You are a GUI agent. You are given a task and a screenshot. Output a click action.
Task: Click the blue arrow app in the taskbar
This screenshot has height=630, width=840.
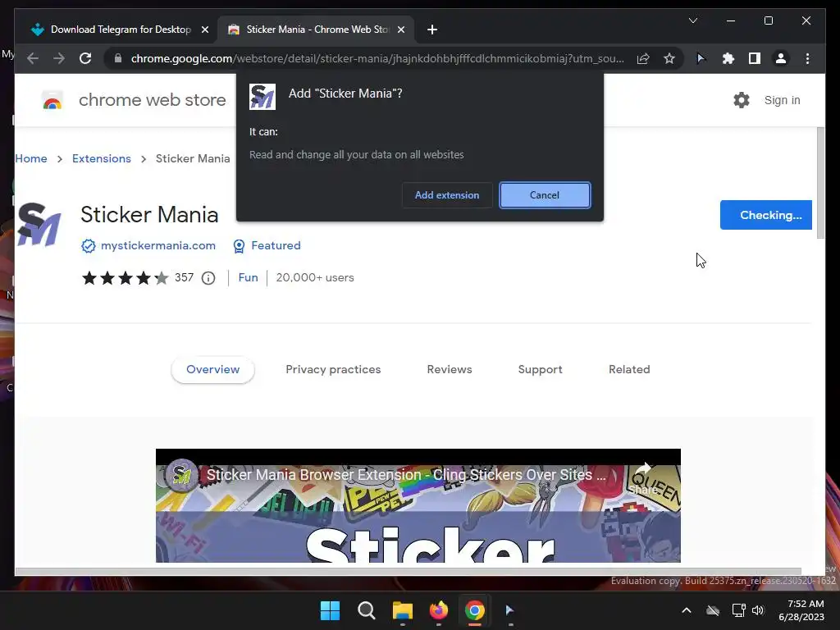pyautogui.click(x=510, y=610)
